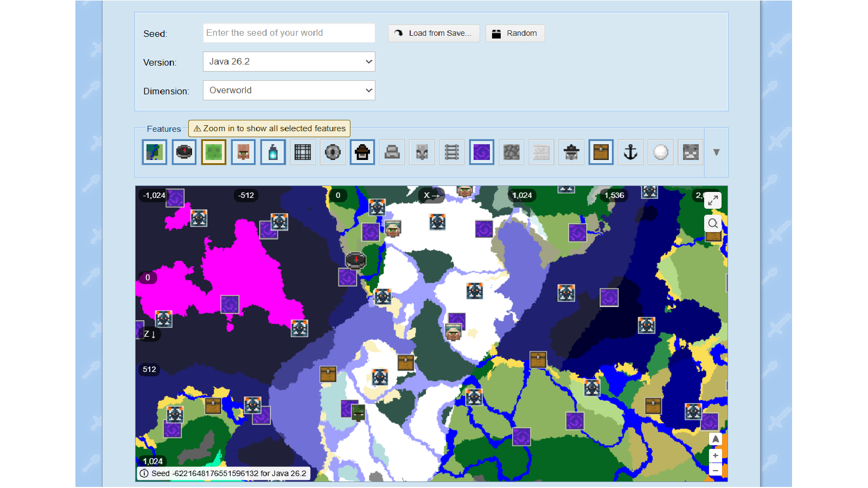The image size is (868, 488).
Task: Click the 1,536 X-axis label
Action: coord(614,195)
